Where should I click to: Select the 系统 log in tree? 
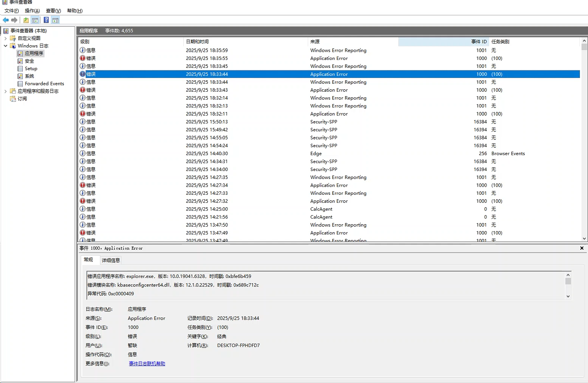29,76
